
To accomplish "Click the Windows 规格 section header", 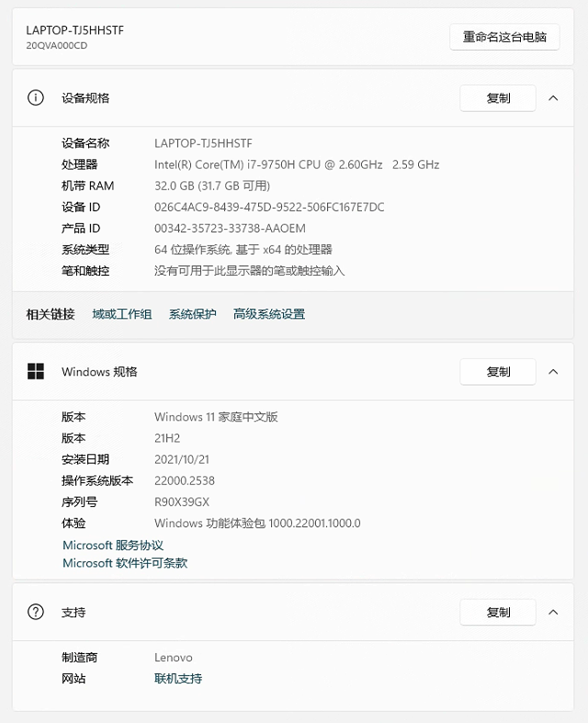I will coord(293,372).
